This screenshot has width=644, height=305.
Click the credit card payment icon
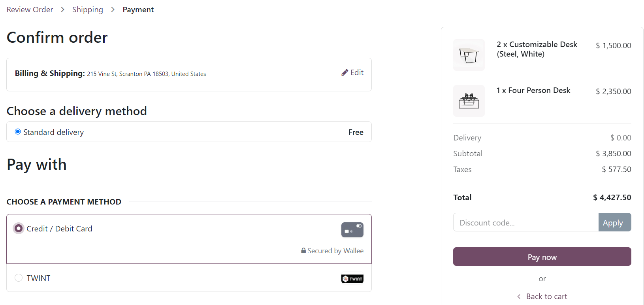(352, 230)
